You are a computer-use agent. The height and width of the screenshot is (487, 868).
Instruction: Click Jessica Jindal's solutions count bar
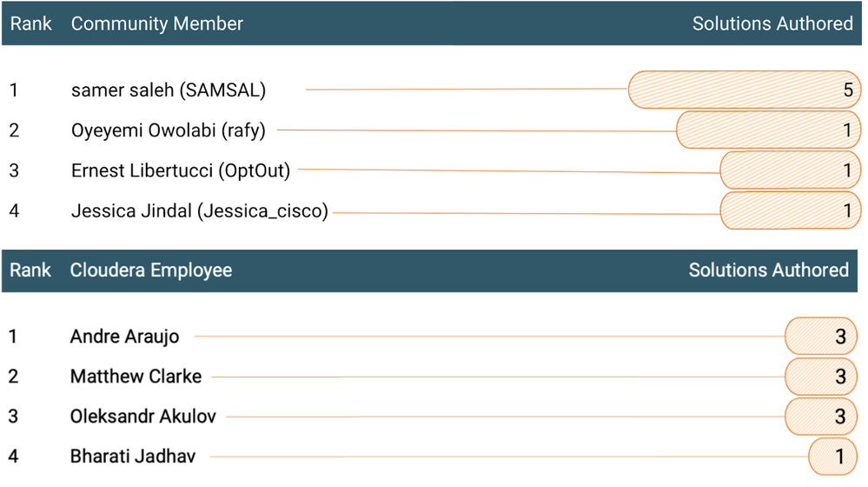(x=790, y=210)
